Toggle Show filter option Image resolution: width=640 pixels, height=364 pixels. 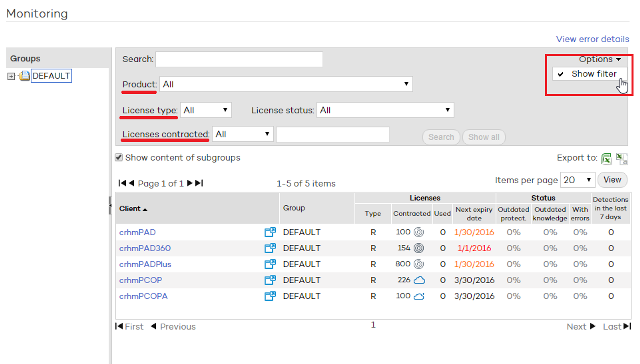click(590, 74)
